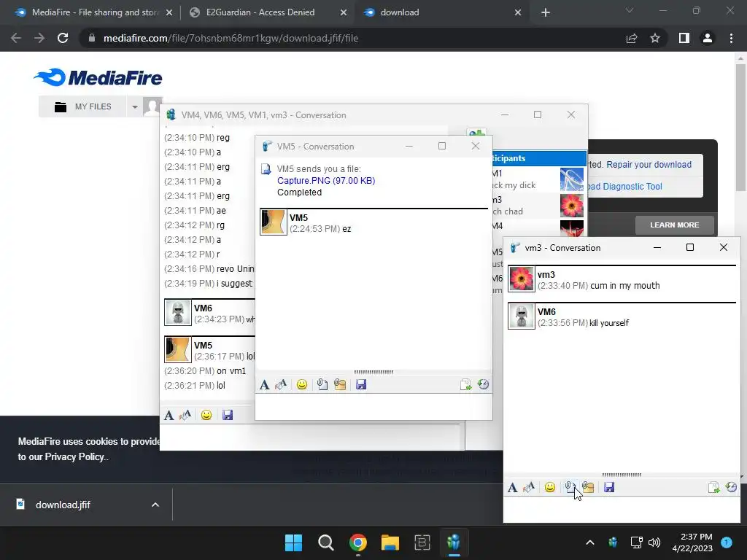Open emoticon picker in group conversation window
The height and width of the screenshot is (560, 747).
pyautogui.click(x=206, y=415)
